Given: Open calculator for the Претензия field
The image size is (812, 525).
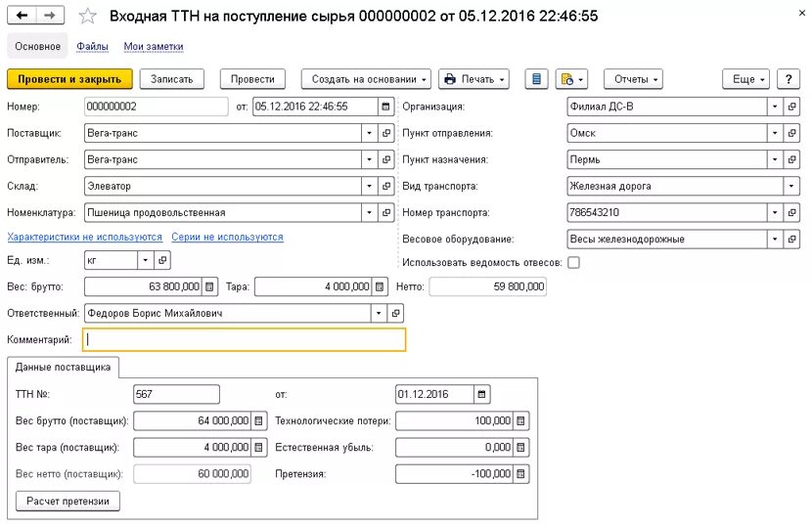Looking at the screenshot, I should (520, 473).
